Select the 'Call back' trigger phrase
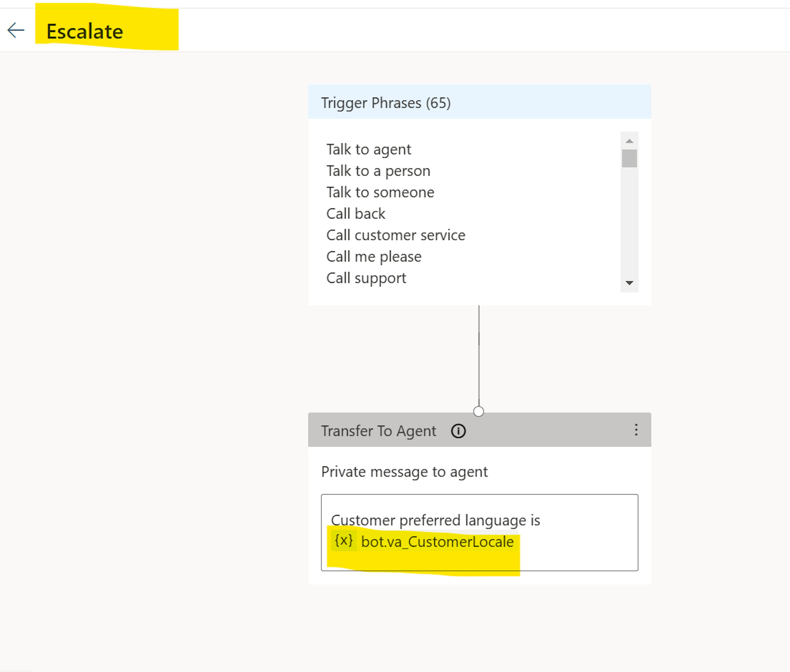The image size is (790, 672). [355, 214]
